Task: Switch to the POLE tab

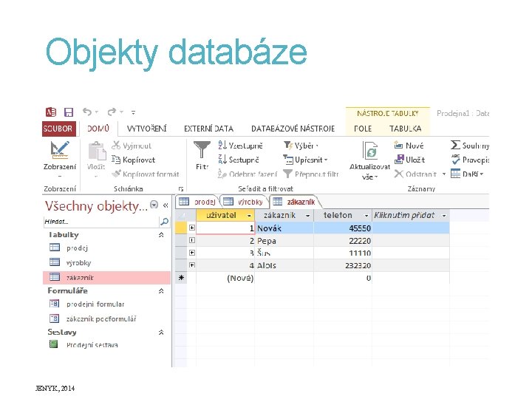Action: point(363,129)
